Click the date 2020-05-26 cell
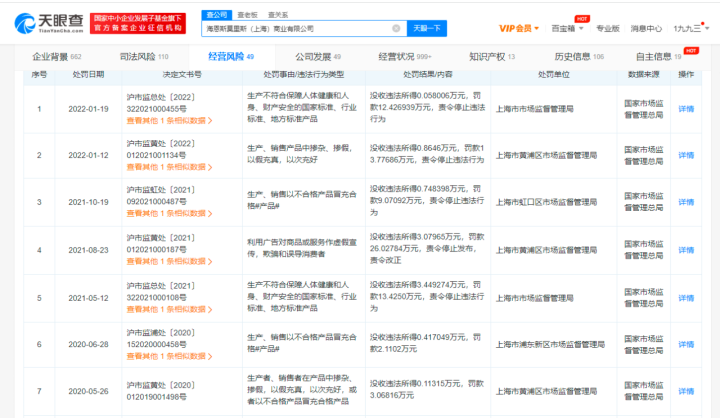720x418 pixels. click(x=88, y=391)
